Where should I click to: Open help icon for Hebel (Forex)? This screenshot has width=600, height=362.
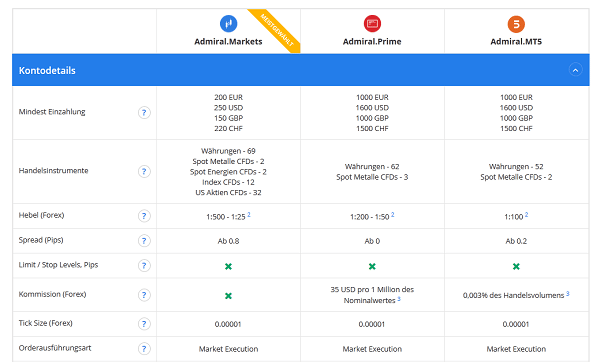(x=144, y=216)
